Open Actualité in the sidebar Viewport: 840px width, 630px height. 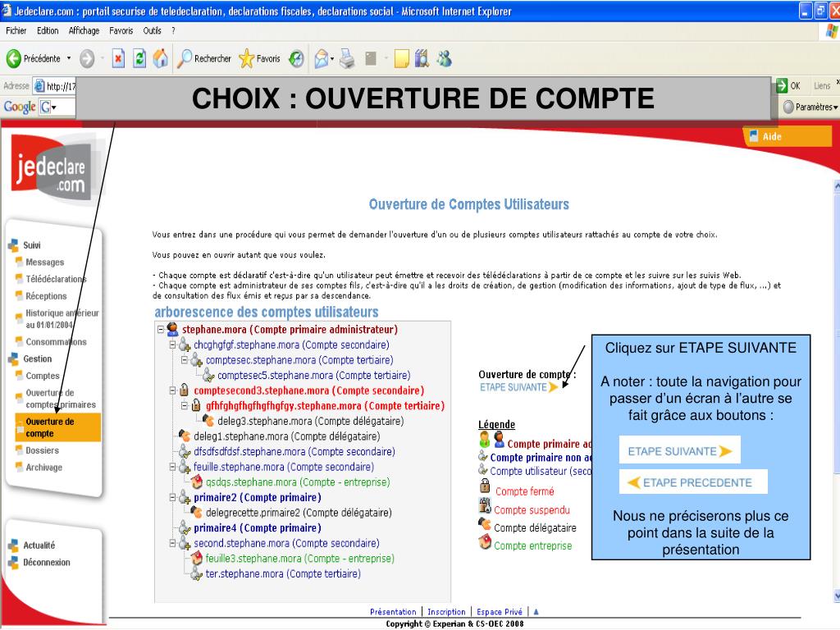pos(39,546)
